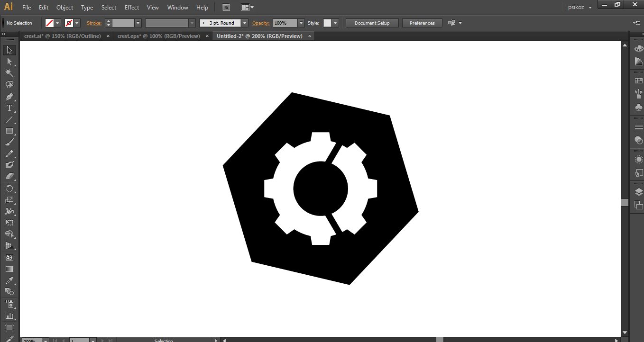Click the Document Setup button
The width and height of the screenshot is (644, 342).
(372, 23)
